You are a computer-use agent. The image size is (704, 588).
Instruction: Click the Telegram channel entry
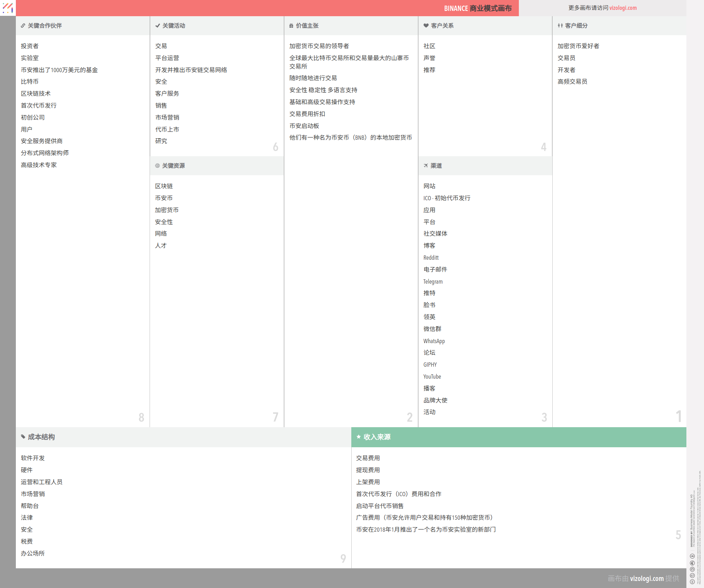(433, 282)
